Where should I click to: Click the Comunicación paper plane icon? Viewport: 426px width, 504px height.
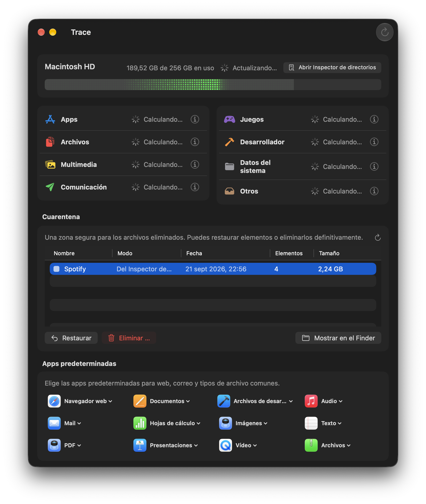click(x=50, y=187)
